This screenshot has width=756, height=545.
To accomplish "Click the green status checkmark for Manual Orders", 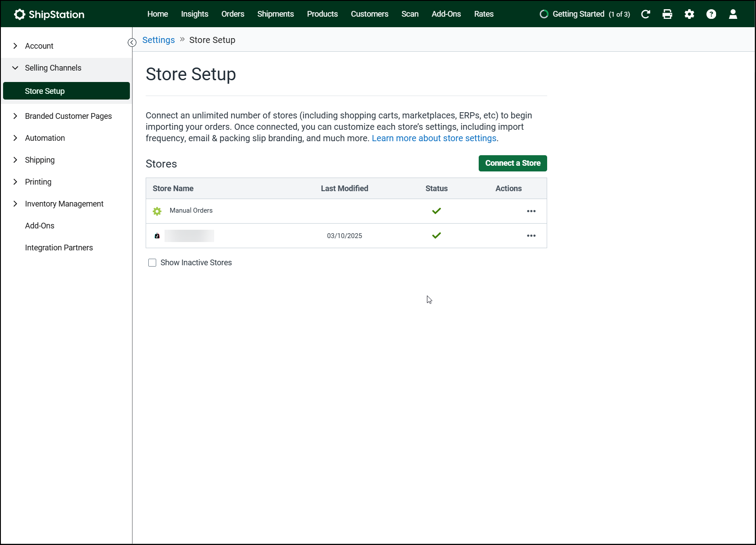I will (437, 211).
